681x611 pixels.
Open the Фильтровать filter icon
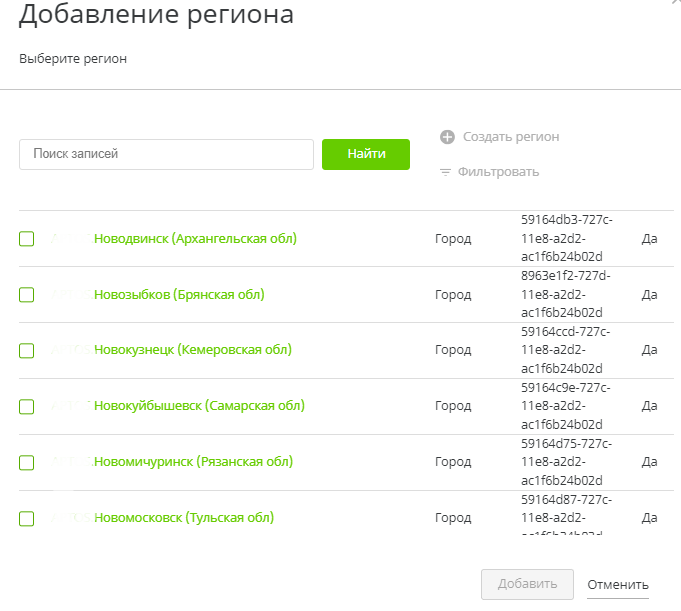446,172
